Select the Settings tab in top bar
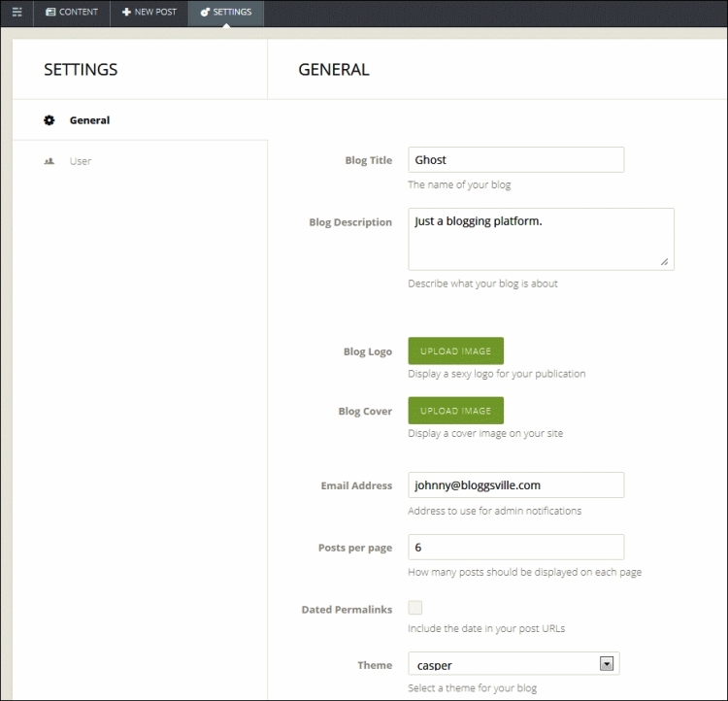 pyautogui.click(x=226, y=12)
